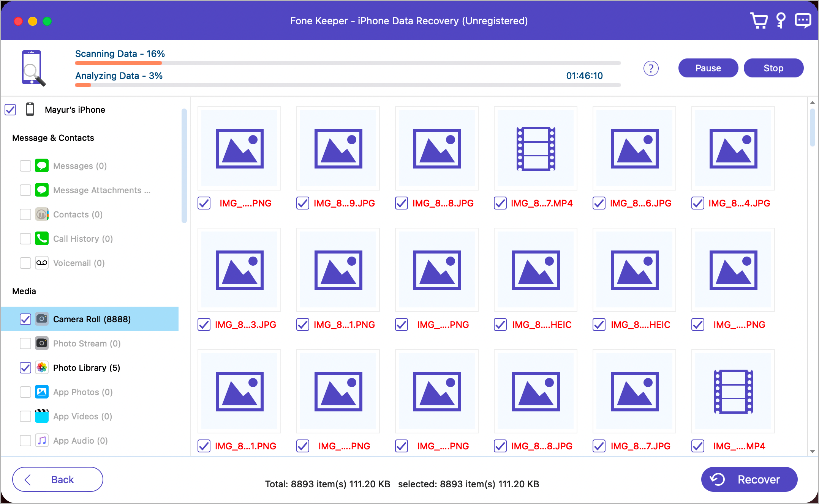Pause the scanning process
Image resolution: width=819 pixels, height=504 pixels.
(708, 68)
